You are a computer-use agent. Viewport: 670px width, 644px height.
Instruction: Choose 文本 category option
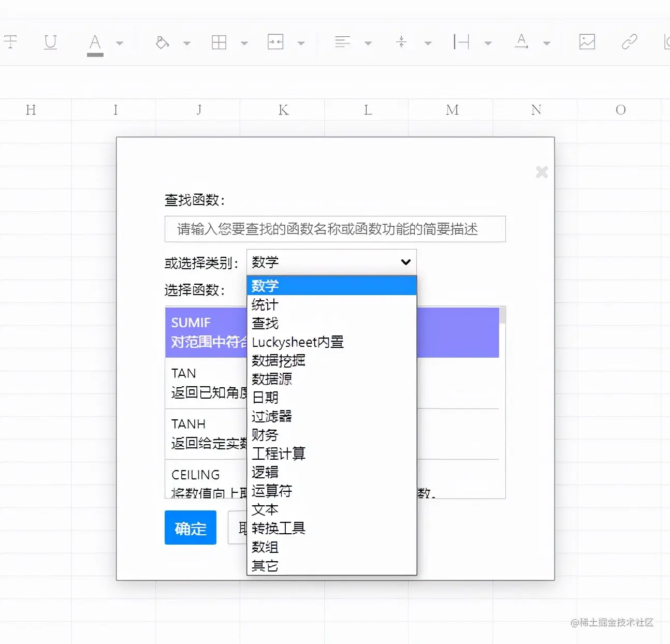pos(332,509)
